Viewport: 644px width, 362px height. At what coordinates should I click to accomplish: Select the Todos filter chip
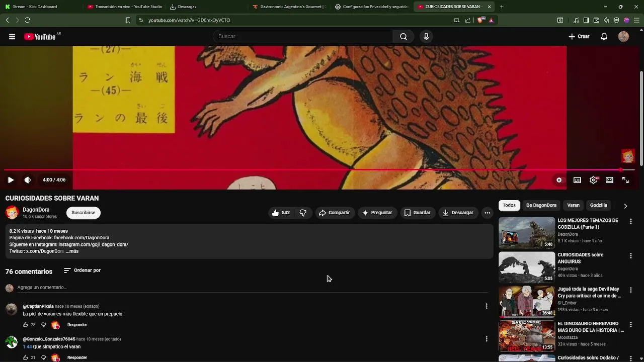[509, 205]
